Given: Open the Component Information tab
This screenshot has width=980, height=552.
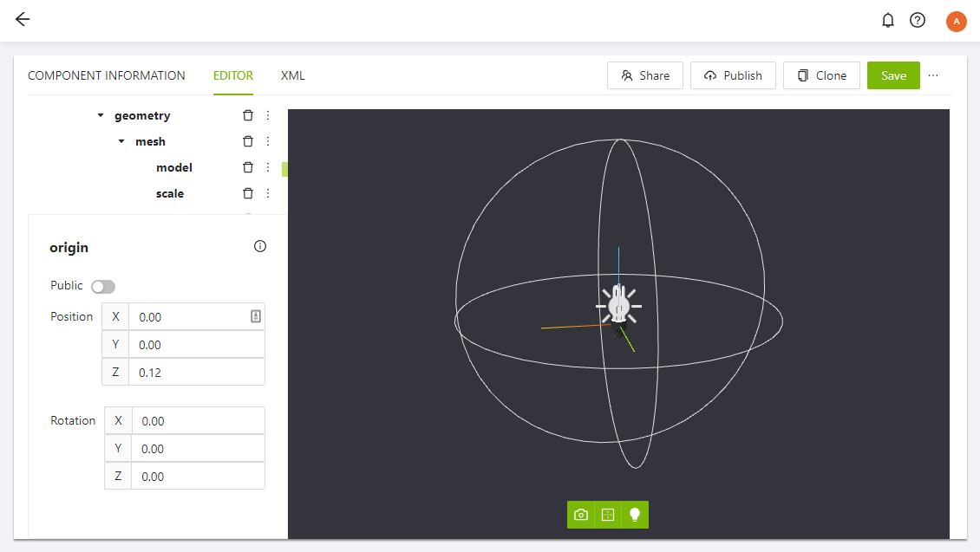Looking at the screenshot, I should (107, 75).
